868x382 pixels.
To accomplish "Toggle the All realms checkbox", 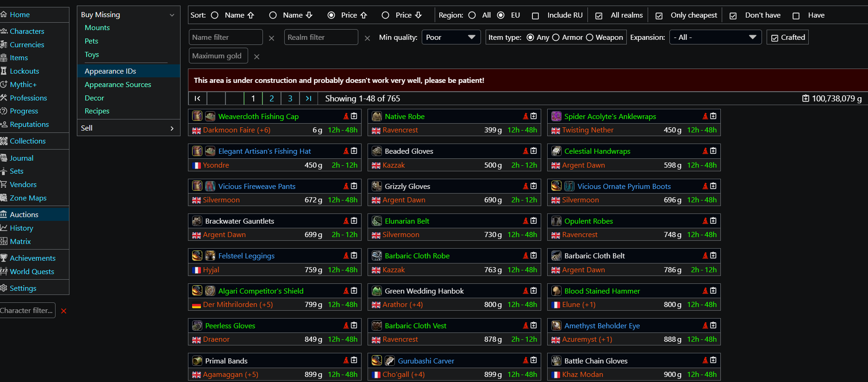I will pos(599,16).
